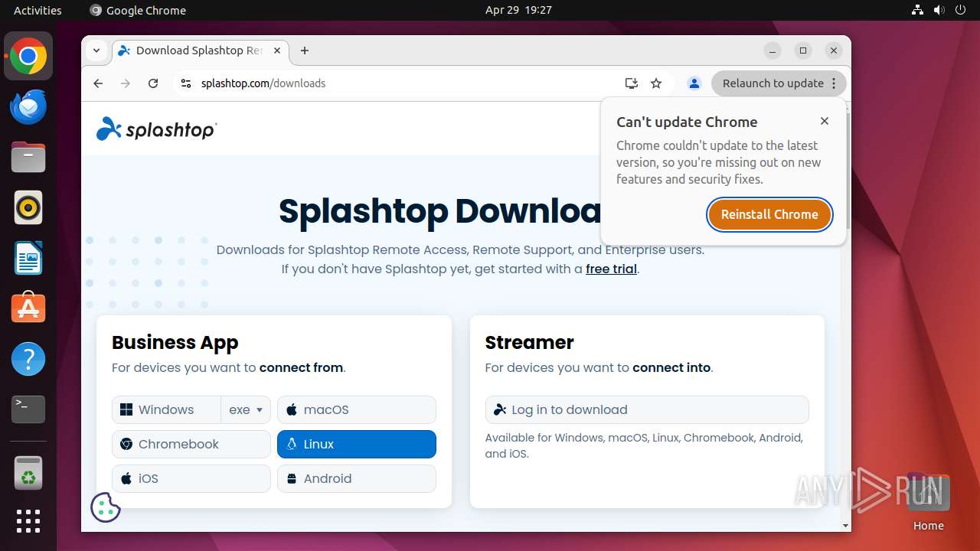Open the Chrome profile avatar menu
Screen dimensions: 980x551
click(694, 83)
